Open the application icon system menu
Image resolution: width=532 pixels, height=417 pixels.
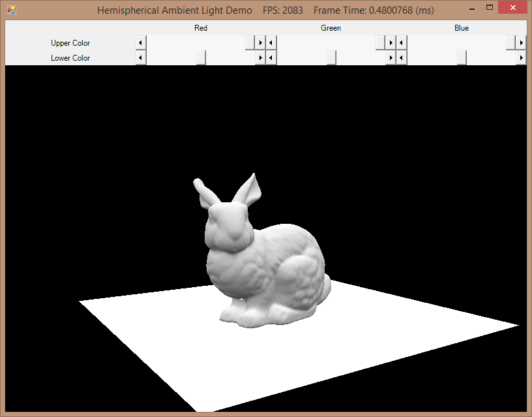click(x=12, y=10)
